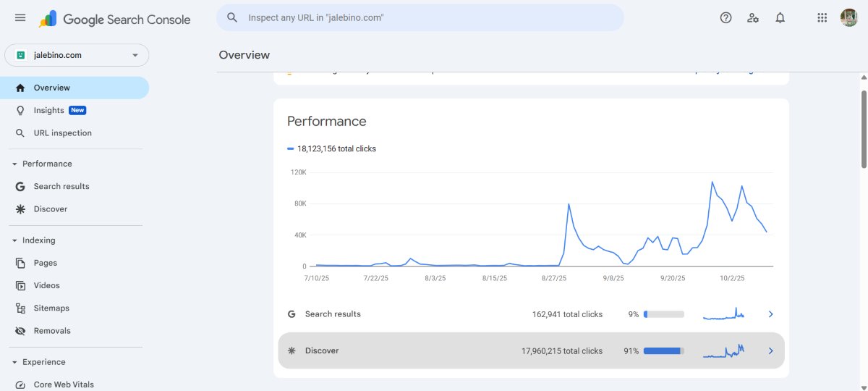Collapse the Experience sidebar section
Screen dimensions: 868x391
[x=14, y=362]
